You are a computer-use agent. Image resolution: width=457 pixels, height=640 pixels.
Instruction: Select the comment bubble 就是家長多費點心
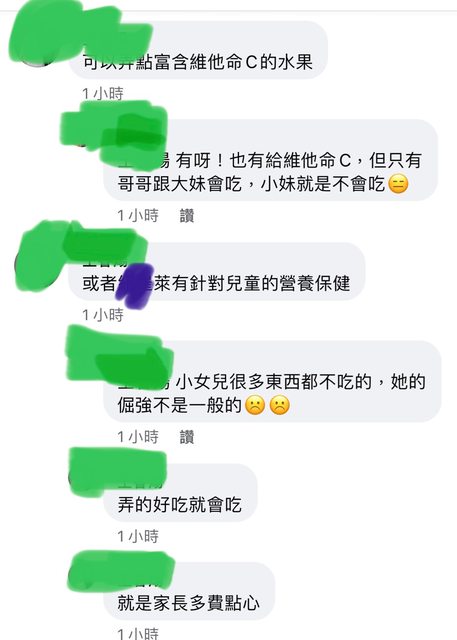(x=189, y=591)
